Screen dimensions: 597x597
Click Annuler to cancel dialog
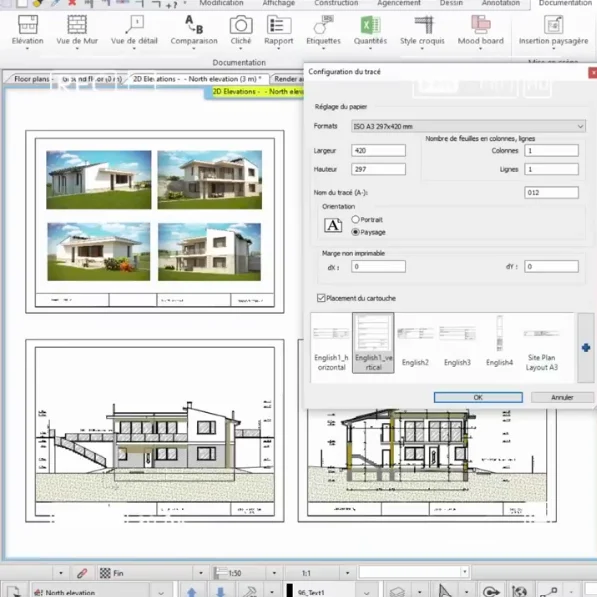point(562,397)
